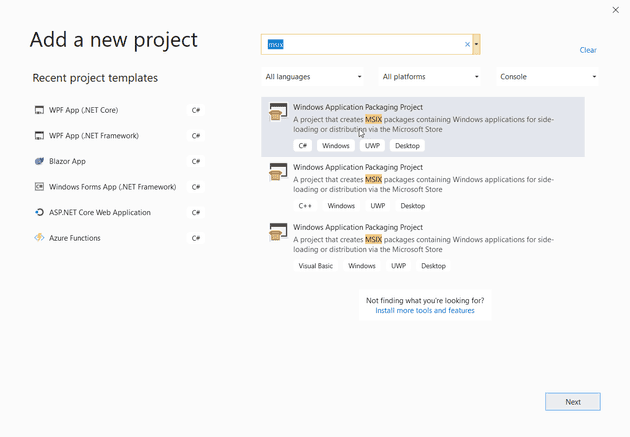Select the C++ Windows Application Packaging Project title
This screenshot has height=437, width=630.
coord(358,167)
